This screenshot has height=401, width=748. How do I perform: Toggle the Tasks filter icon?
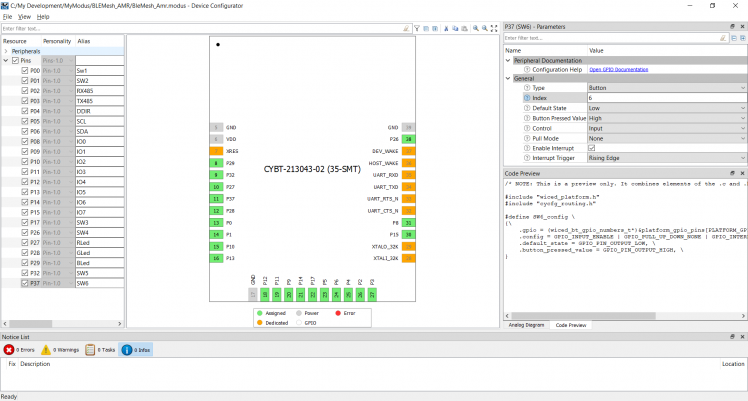pyautogui.click(x=91, y=350)
